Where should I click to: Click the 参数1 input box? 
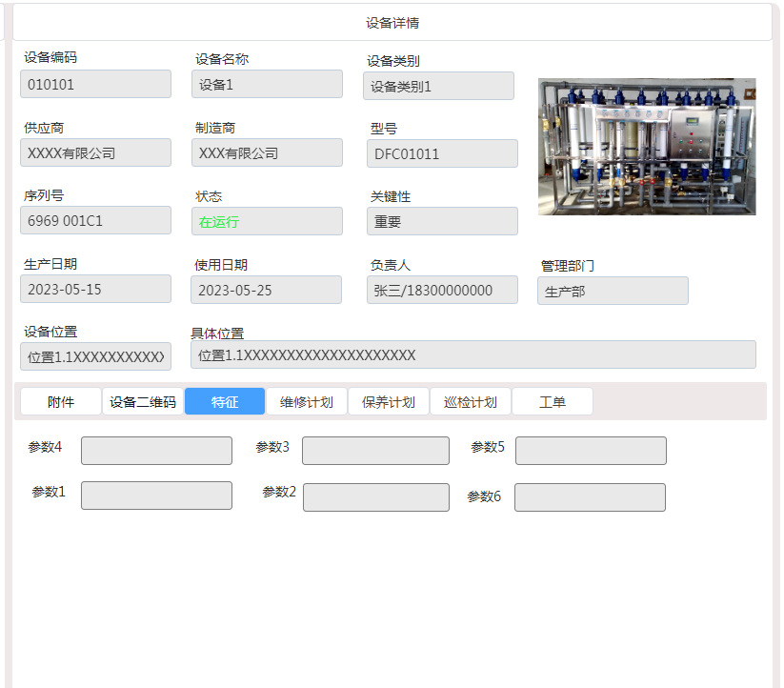click(x=156, y=496)
